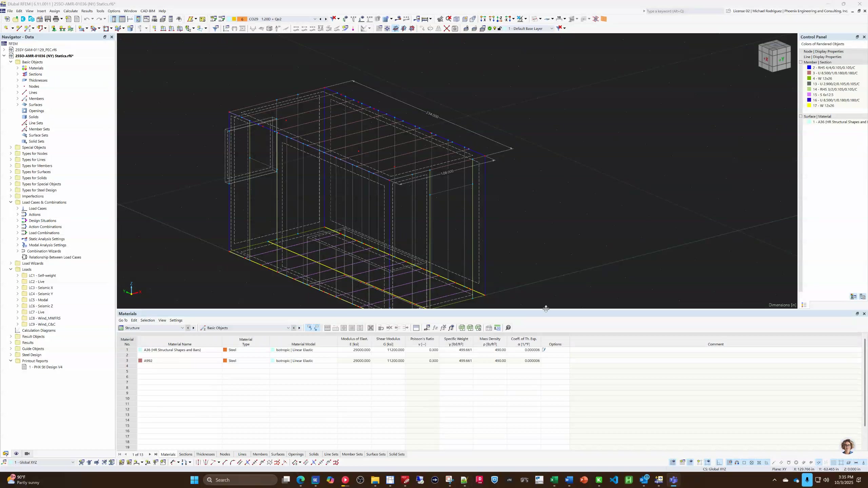Switch to the Surface Sets tab
This screenshot has height=488, width=868.
(376, 454)
